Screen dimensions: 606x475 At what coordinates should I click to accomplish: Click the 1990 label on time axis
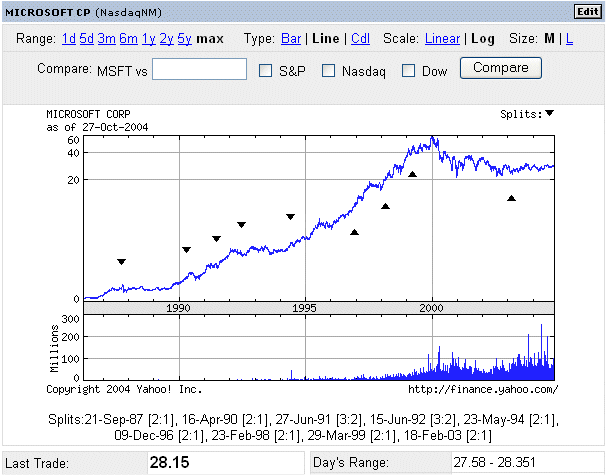178,308
